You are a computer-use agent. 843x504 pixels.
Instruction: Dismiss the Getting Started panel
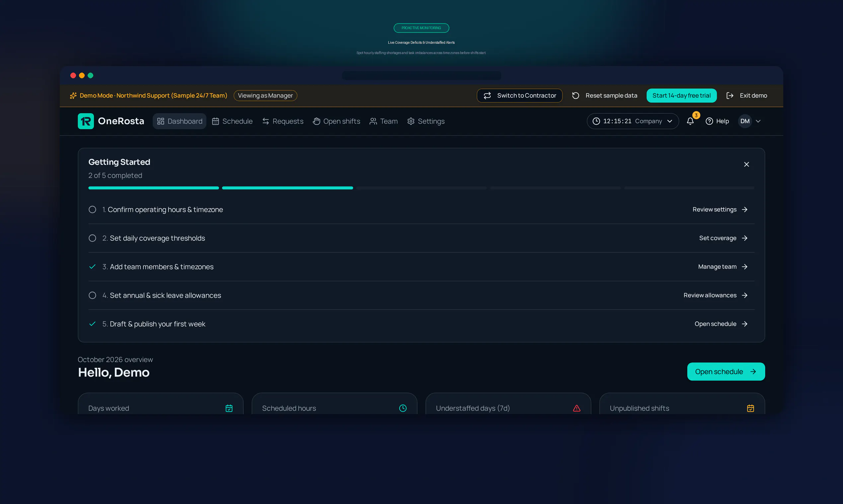(746, 164)
